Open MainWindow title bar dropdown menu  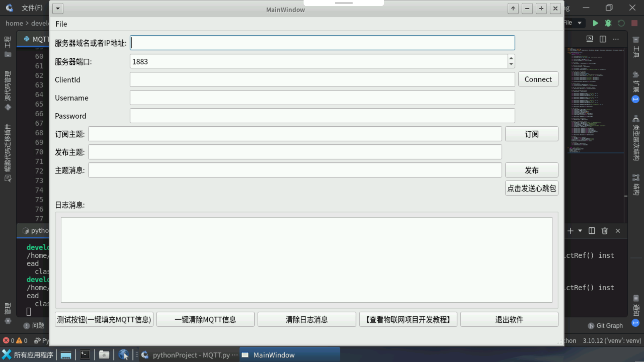click(x=58, y=9)
